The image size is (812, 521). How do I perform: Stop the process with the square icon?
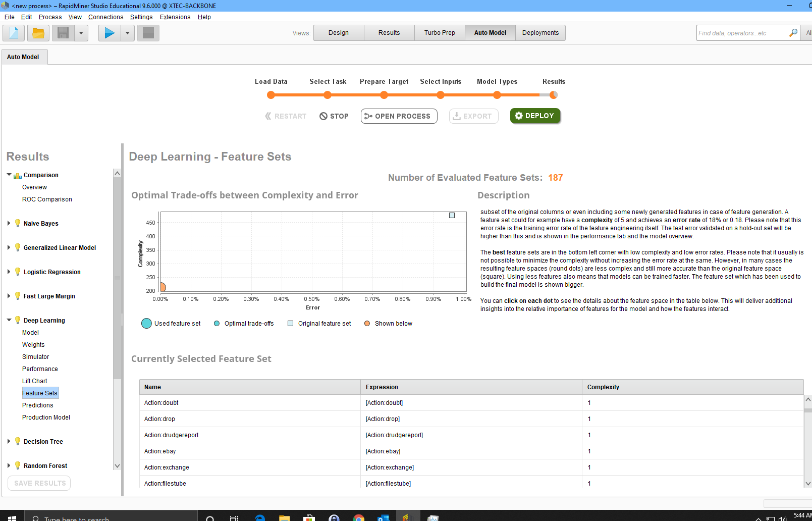click(148, 33)
